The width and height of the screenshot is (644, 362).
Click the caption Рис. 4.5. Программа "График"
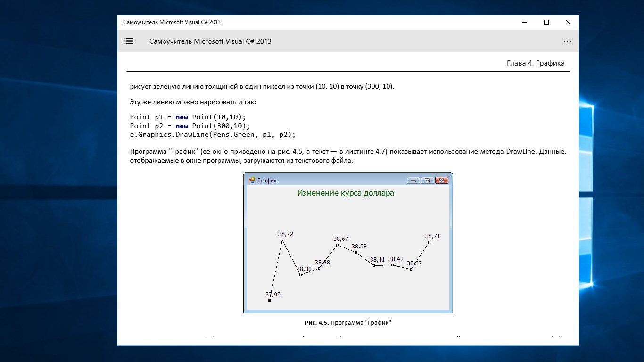click(348, 323)
